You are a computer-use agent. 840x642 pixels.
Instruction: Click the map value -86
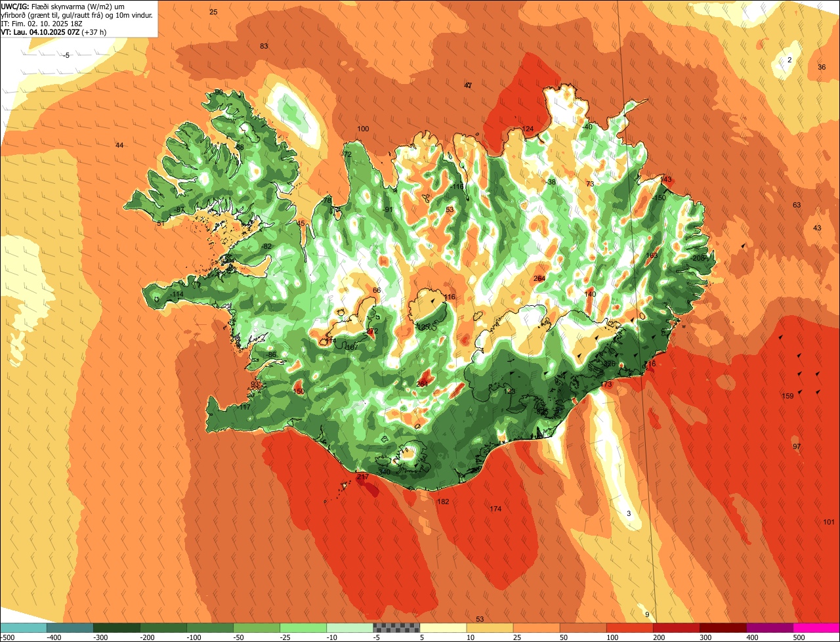271,354
